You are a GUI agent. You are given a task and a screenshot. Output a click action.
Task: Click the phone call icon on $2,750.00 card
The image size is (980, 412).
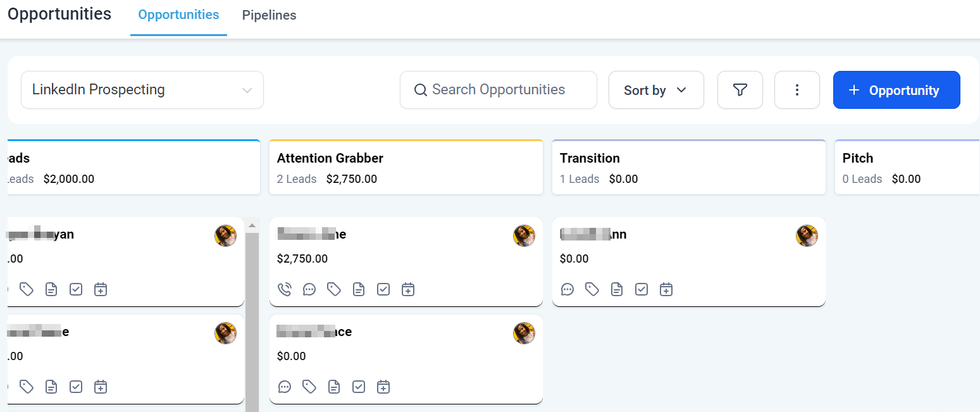tap(285, 289)
